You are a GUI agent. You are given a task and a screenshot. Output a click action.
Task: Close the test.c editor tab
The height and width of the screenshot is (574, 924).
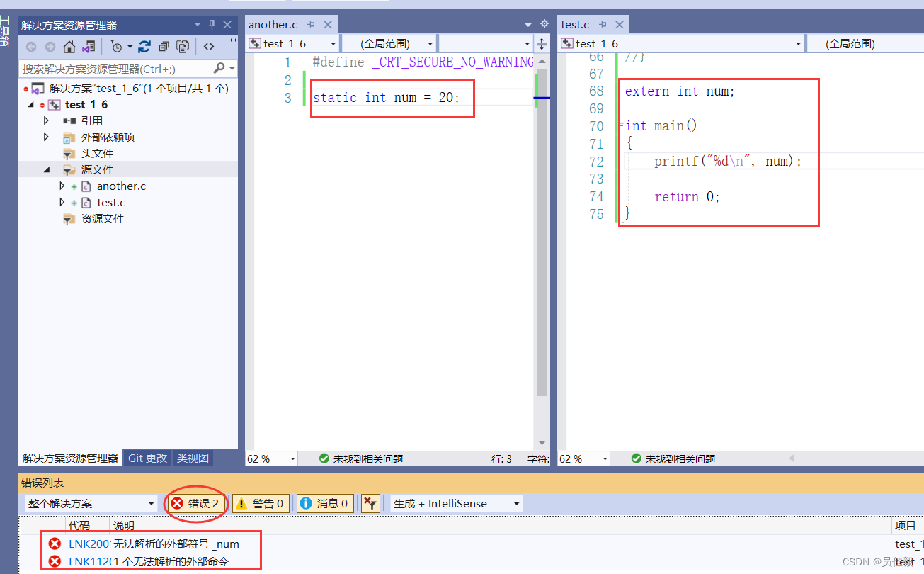(620, 25)
